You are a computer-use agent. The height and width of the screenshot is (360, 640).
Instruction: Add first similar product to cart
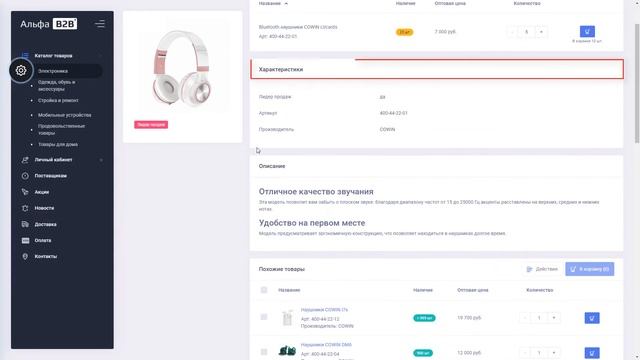592,318
